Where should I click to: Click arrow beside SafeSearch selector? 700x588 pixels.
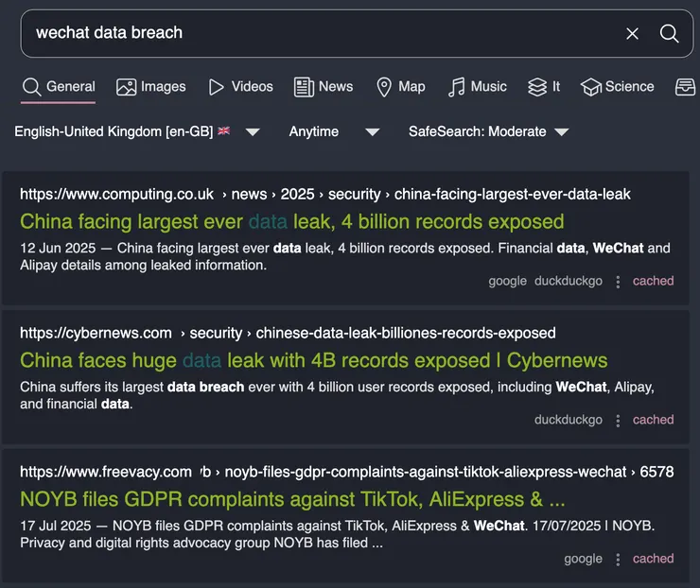pos(562,132)
